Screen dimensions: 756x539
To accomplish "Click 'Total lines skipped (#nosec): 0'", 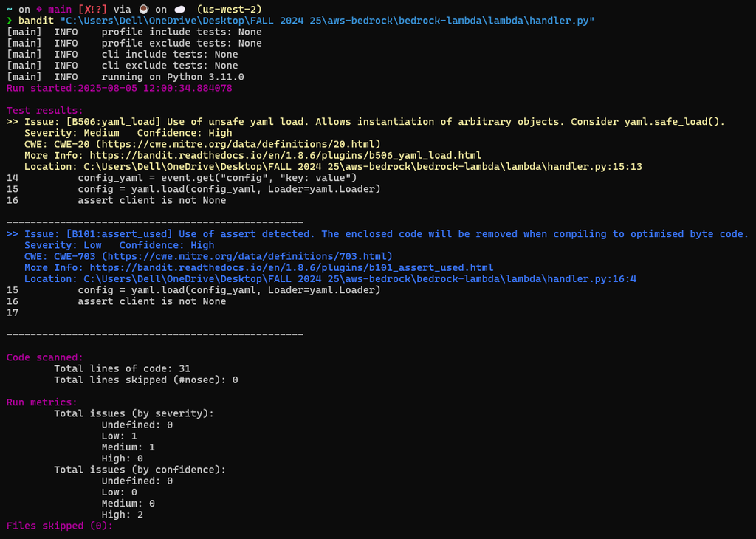I will pyautogui.click(x=146, y=380).
